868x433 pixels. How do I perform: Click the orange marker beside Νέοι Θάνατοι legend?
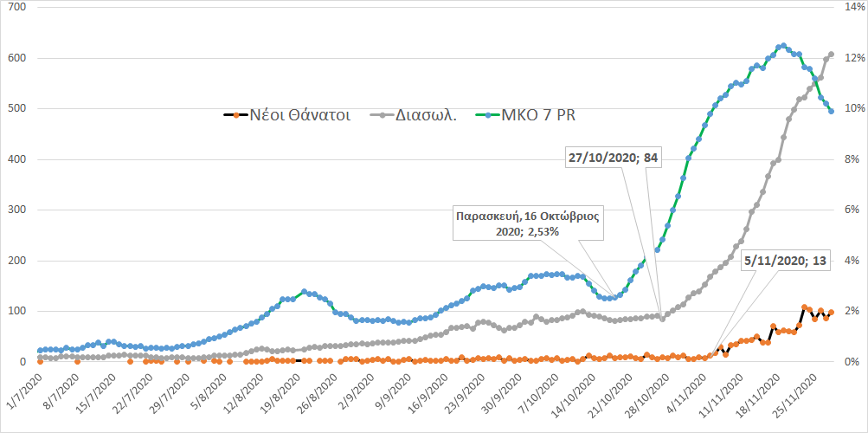[x=234, y=114]
